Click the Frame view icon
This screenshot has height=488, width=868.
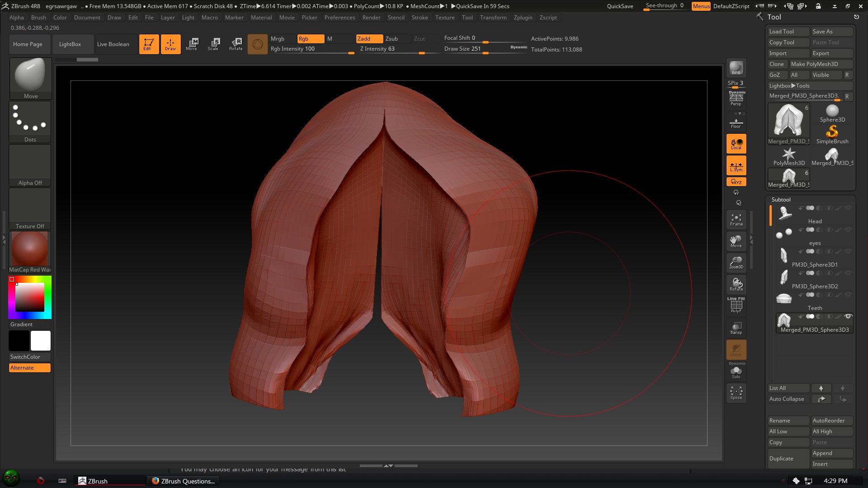click(736, 220)
